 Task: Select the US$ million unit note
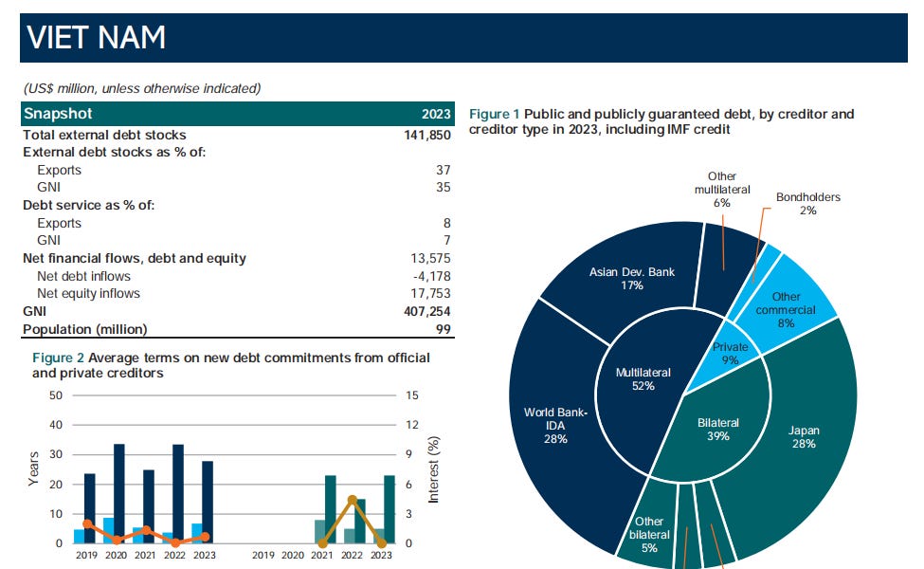pos(142,88)
